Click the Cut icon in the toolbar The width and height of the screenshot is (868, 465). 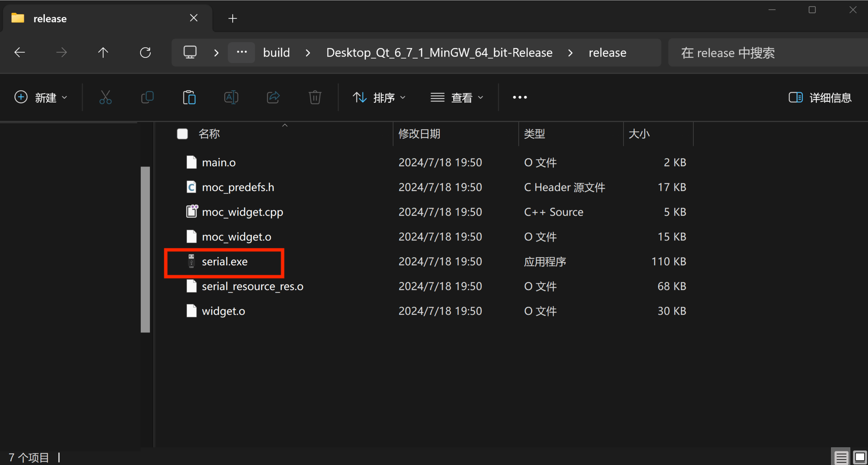pyautogui.click(x=105, y=97)
